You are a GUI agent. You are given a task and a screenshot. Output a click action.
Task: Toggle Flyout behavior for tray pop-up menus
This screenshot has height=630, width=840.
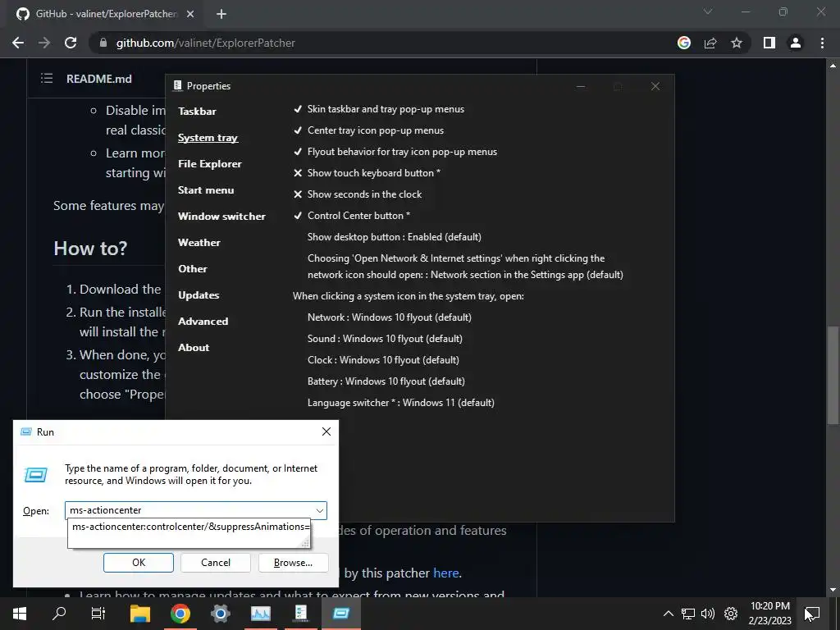(x=395, y=152)
